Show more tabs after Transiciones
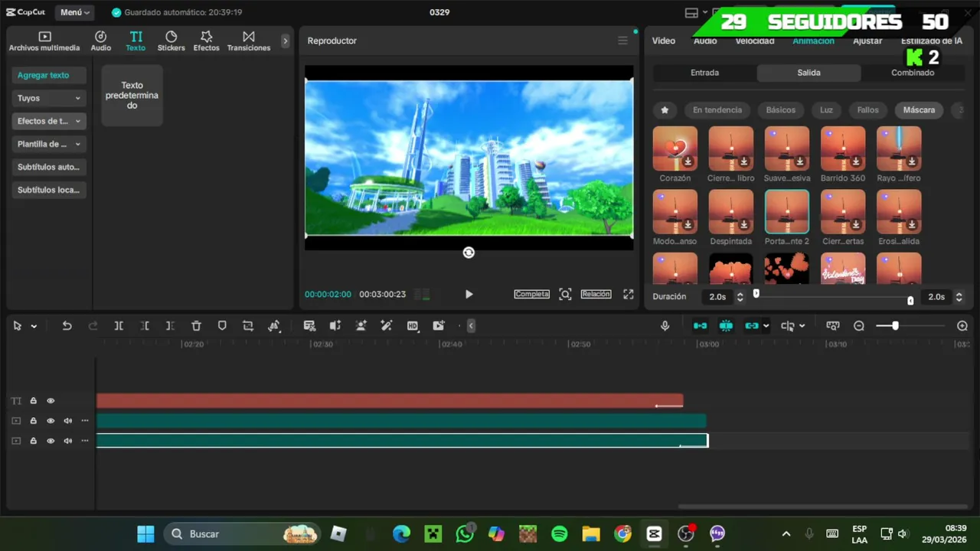This screenshot has height=551, width=980. (x=286, y=41)
